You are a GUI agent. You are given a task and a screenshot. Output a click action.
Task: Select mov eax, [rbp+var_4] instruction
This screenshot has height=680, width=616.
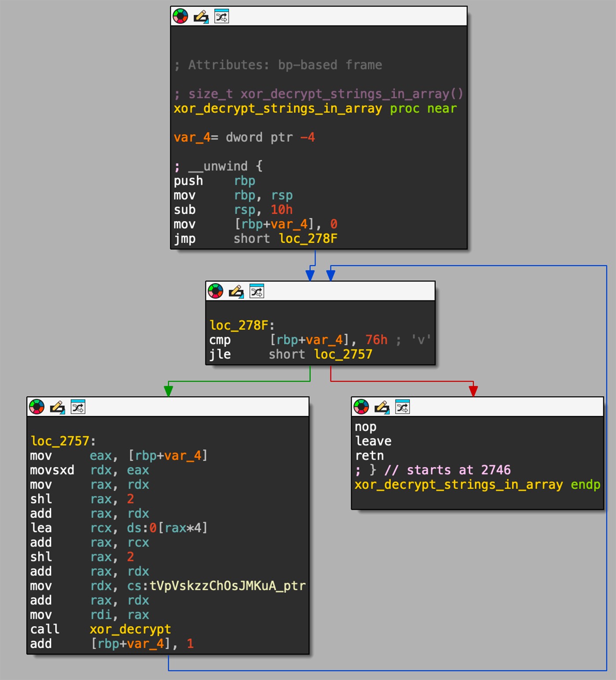pyautogui.click(x=119, y=456)
